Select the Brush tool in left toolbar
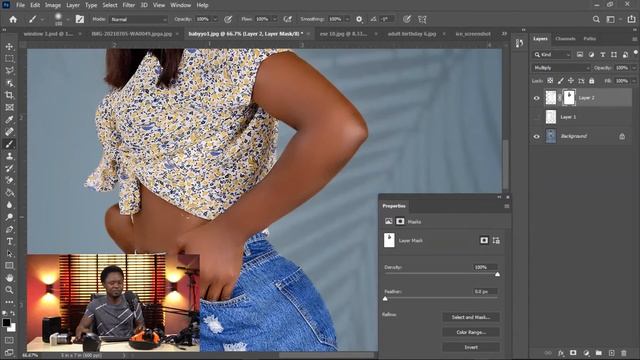 coord(9,144)
